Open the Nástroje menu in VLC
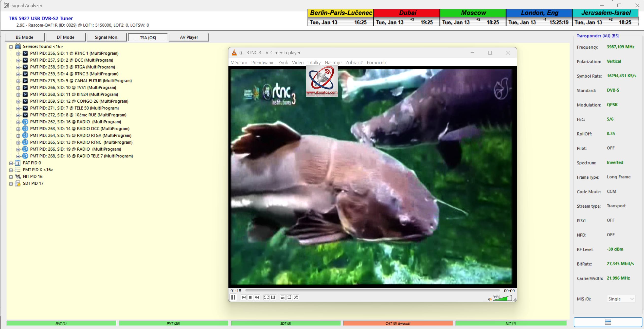 pyautogui.click(x=333, y=63)
